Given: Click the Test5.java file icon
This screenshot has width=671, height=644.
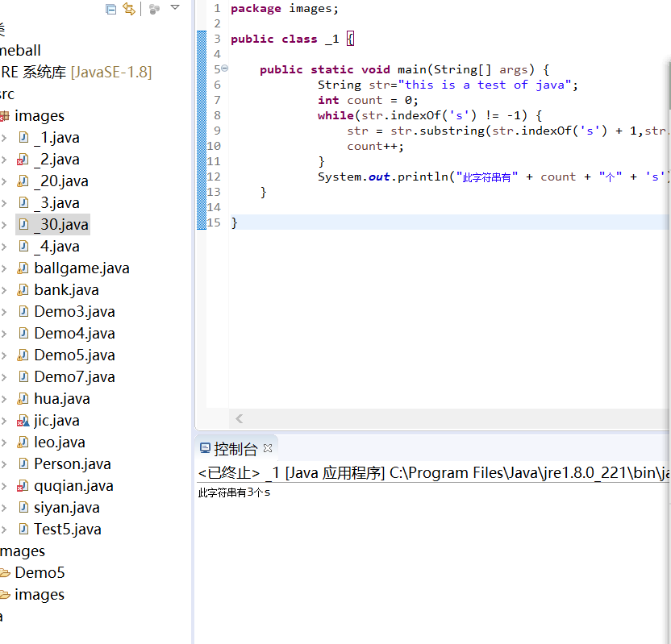Looking at the screenshot, I should tap(24, 530).
